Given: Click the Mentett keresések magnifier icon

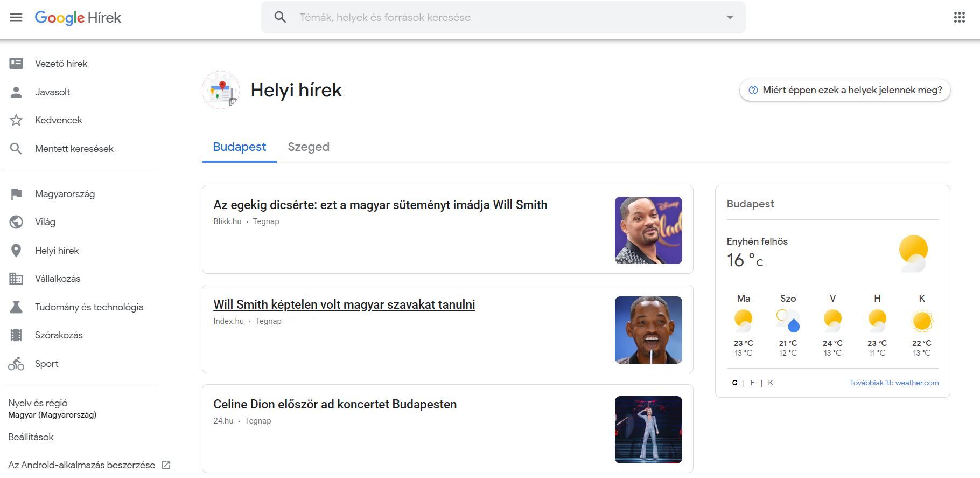Looking at the screenshot, I should click(16, 149).
